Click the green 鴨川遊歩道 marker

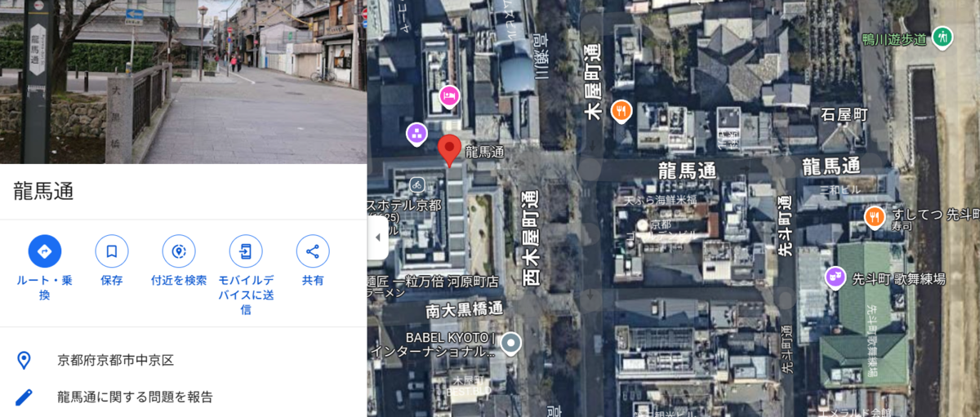tap(943, 38)
